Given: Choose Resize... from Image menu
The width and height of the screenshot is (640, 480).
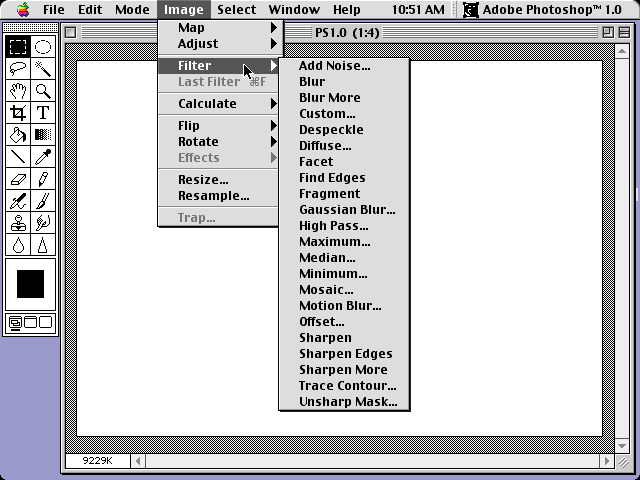Looking at the screenshot, I should (x=219, y=180).
